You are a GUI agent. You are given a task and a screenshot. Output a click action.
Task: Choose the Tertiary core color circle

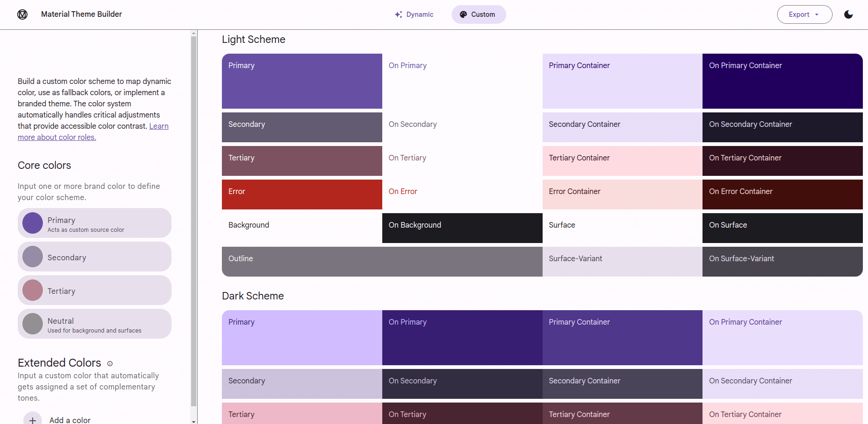(33, 290)
